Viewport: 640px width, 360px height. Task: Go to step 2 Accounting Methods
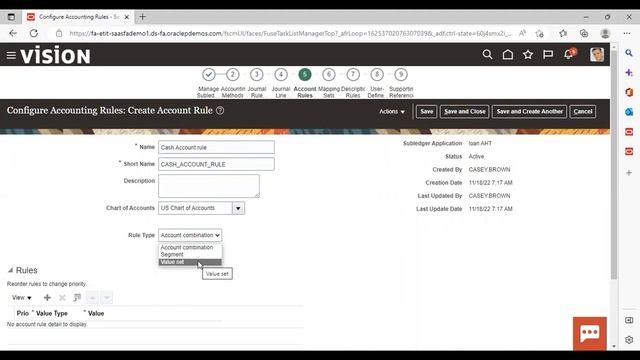pyautogui.click(x=233, y=75)
